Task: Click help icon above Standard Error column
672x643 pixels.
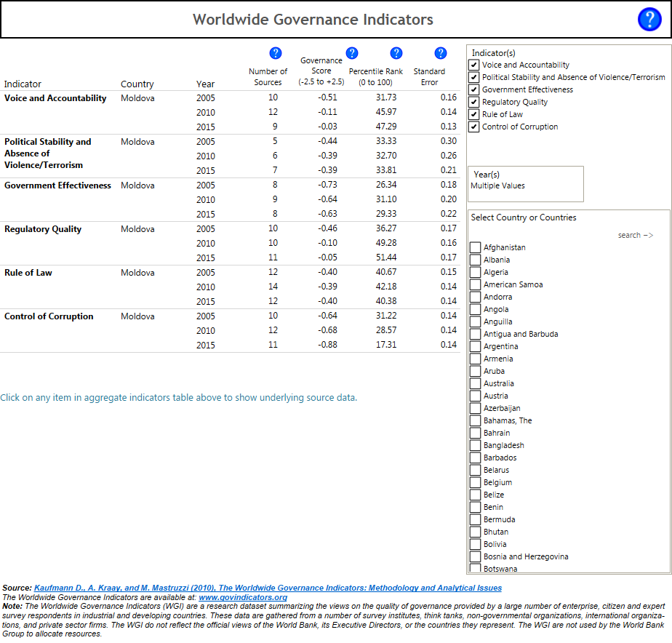Action: 440,53
